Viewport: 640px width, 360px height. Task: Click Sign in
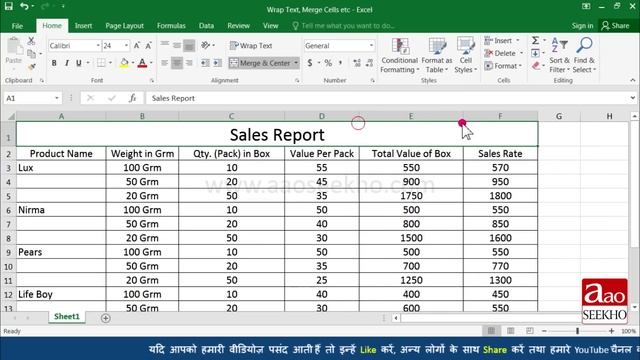tap(582, 26)
